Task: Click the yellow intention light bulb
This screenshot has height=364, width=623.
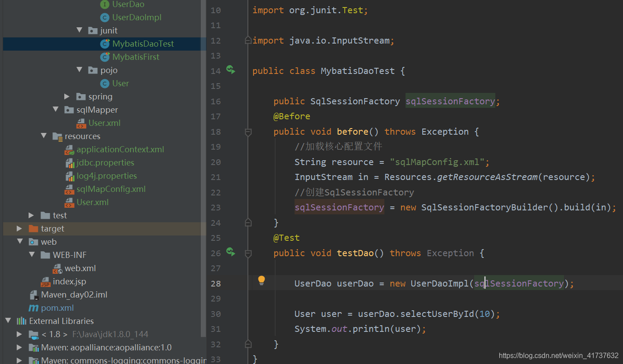Action: tap(261, 280)
